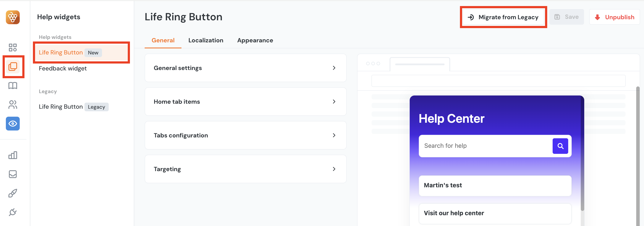Open the users icon in sidebar
Viewport: 644px width, 226px height.
13,105
